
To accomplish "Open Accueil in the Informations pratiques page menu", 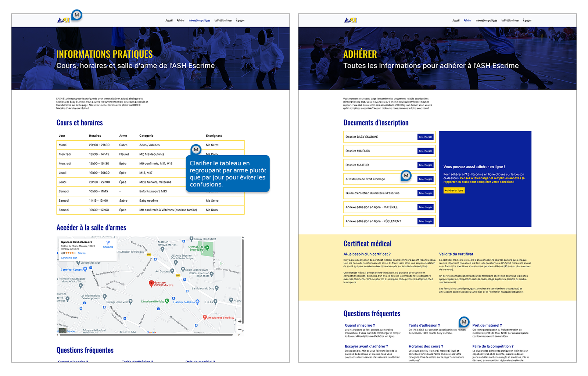I will [169, 21].
